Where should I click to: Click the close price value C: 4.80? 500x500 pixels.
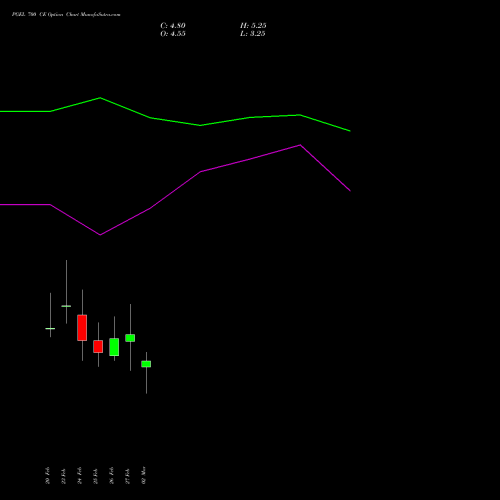(173, 26)
